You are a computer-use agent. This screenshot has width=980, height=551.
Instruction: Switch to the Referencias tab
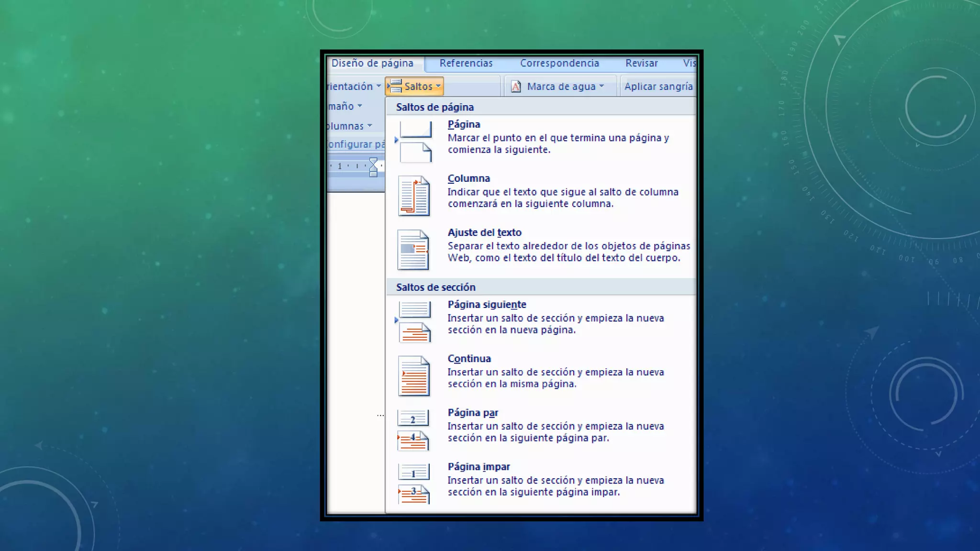click(x=466, y=63)
